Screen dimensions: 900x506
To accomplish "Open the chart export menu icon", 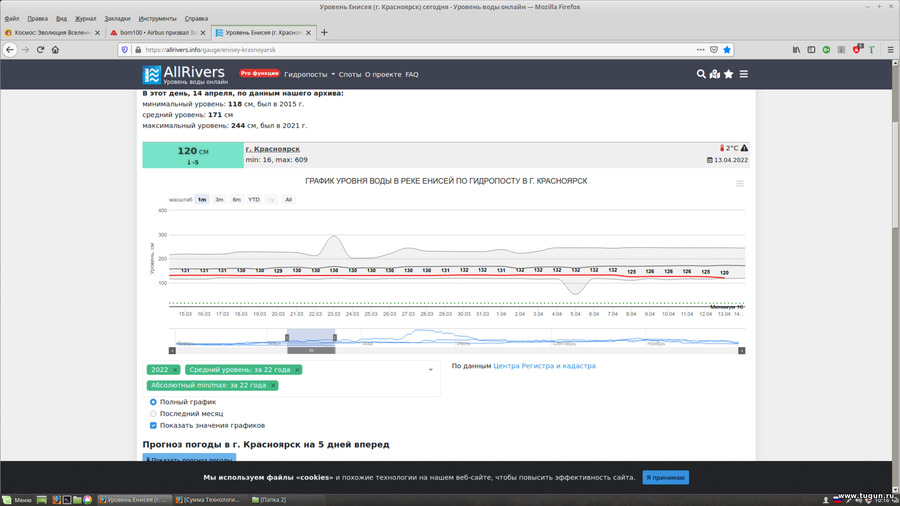I will click(x=740, y=184).
